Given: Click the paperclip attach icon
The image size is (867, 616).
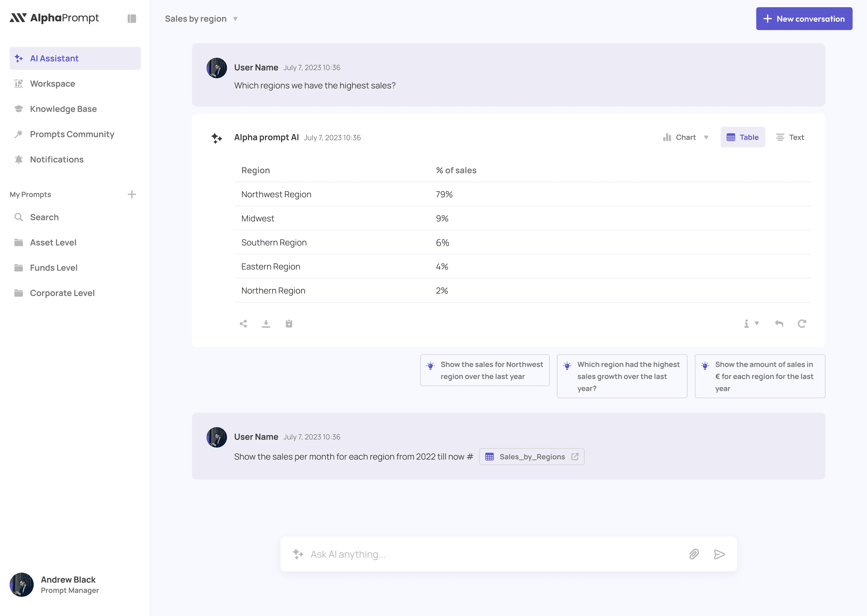Looking at the screenshot, I should pos(694,554).
